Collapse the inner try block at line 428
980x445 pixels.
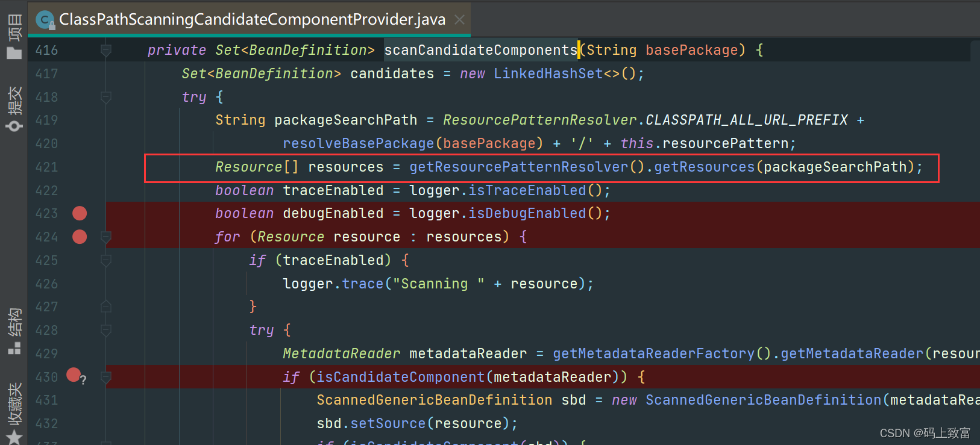[106, 330]
